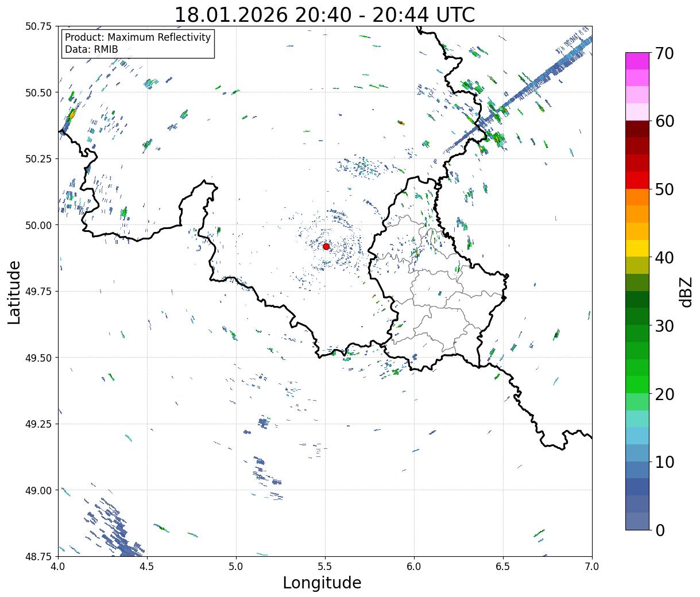Click the latitude tick label 49.25
The image size is (700, 597).
pyautogui.click(x=38, y=424)
